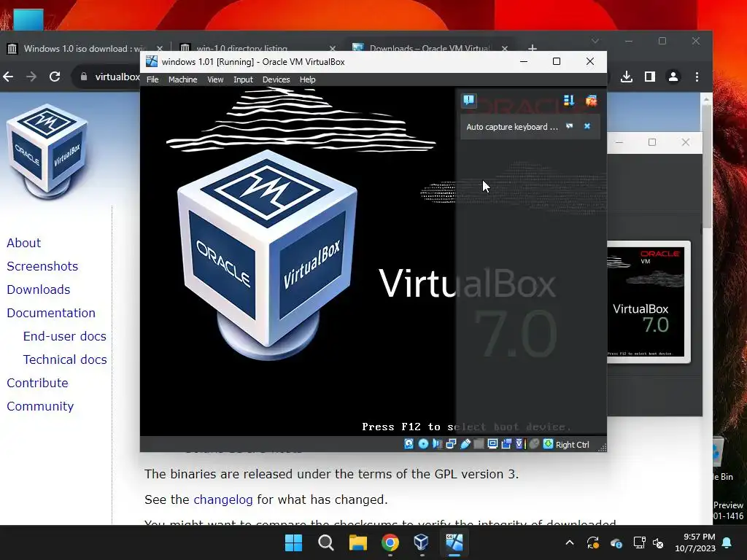Screen dimensions: 747x560
Task: Click VirtualBox VM window title bar icon
Action: coord(152,61)
